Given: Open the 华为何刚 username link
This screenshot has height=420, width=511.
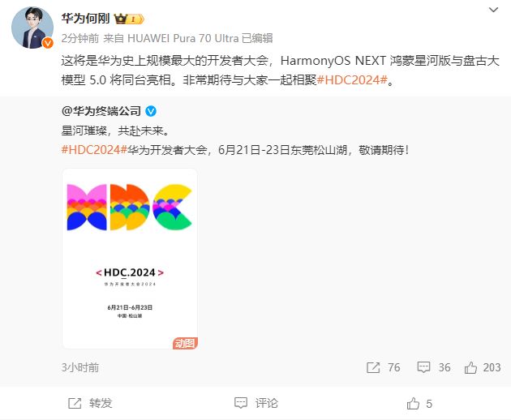Looking at the screenshot, I should pos(85,19).
